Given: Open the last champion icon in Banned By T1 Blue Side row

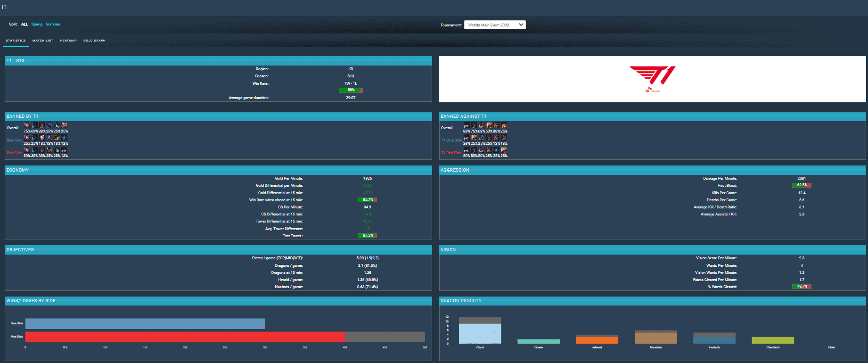Looking at the screenshot, I should 65,138.
